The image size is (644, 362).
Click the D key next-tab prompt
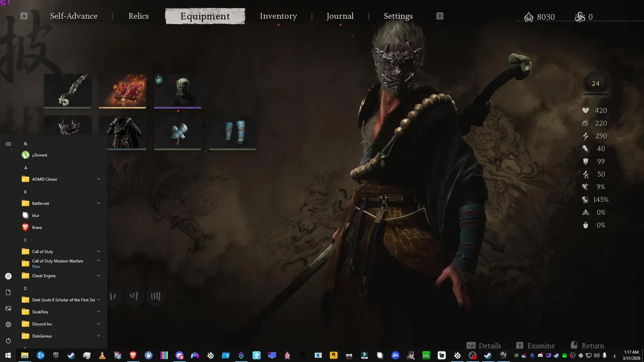[x=440, y=16]
